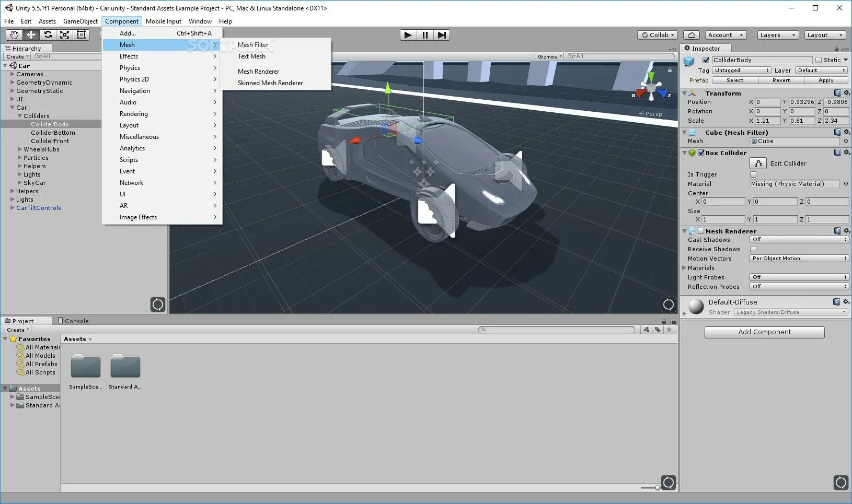Image resolution: width=852 pixels, height=504 pixels.
Task: Open the Box Collider settings gear
Action: tap(847, 153)
